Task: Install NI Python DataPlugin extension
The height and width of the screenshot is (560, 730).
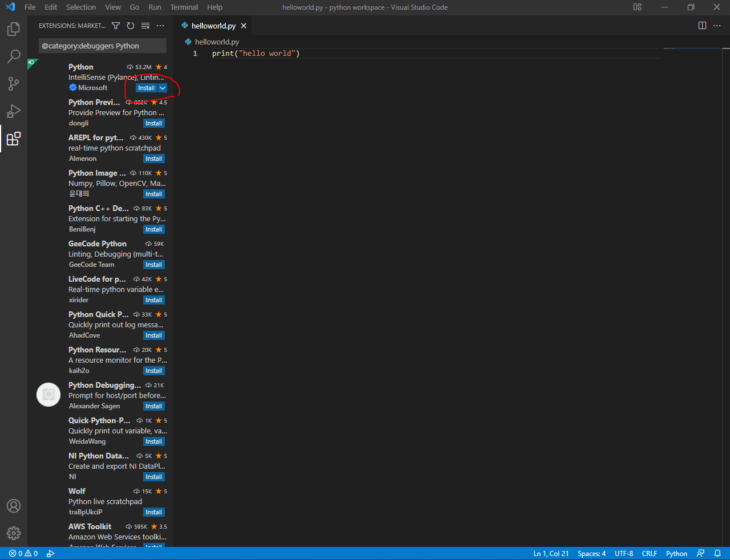Action: [x=154, y=477]
